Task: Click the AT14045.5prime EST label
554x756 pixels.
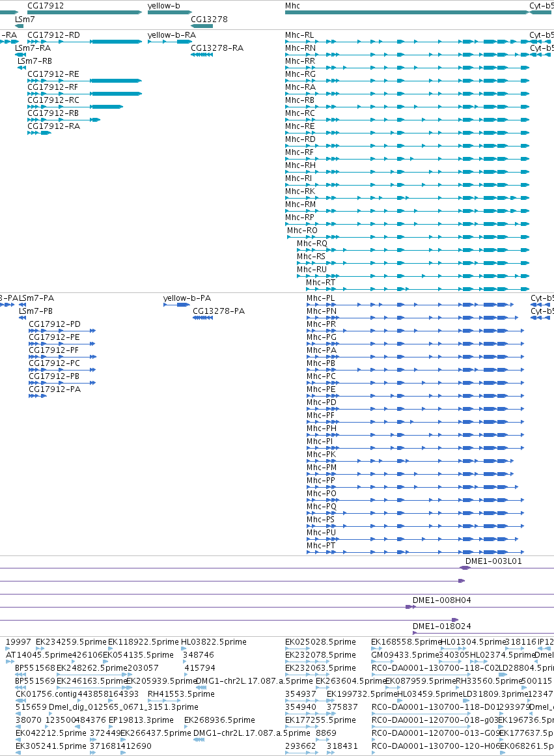Action: 38,655
